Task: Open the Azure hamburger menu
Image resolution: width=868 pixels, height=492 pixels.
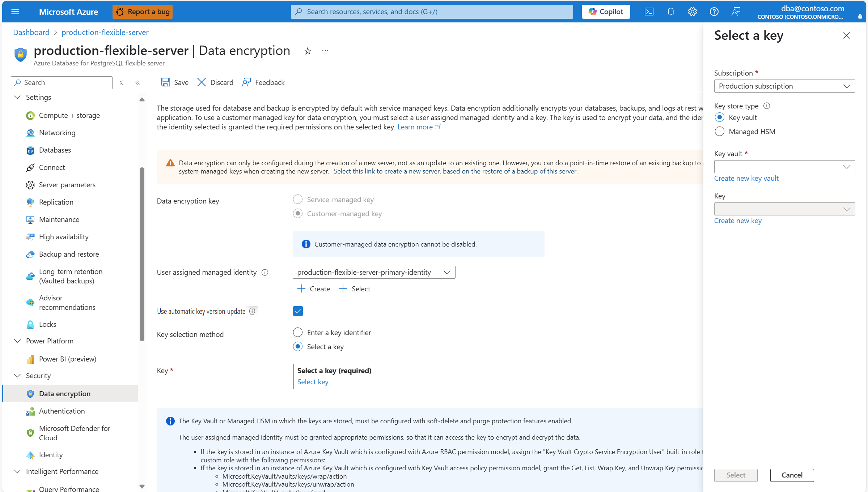Action: coord(15,12)
